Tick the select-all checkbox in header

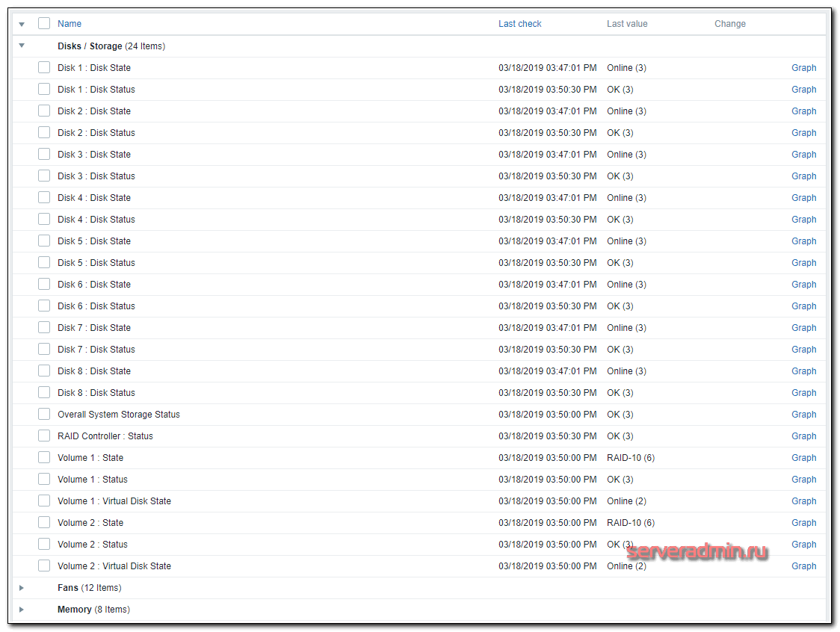click(x=44, y=24)
